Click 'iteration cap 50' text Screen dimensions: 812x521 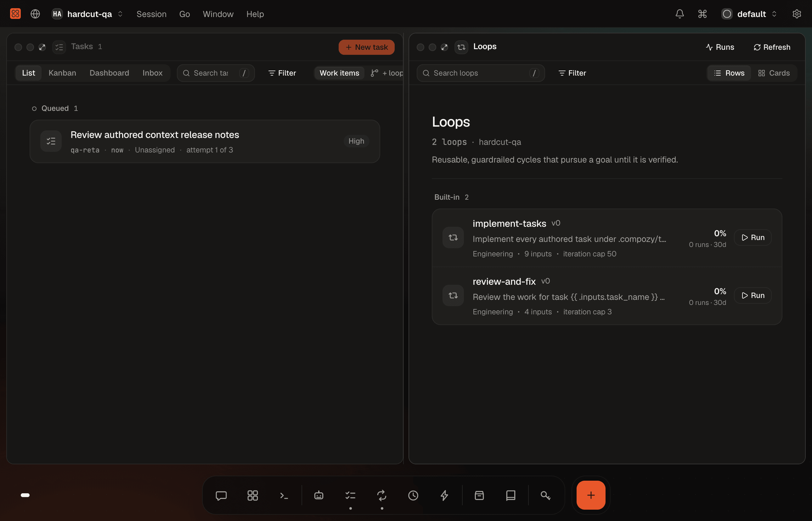(x=589, y=254)
